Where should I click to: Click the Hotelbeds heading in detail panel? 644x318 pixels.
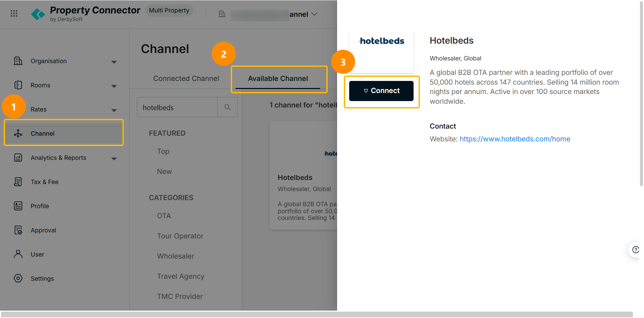[x=451, y=41]
